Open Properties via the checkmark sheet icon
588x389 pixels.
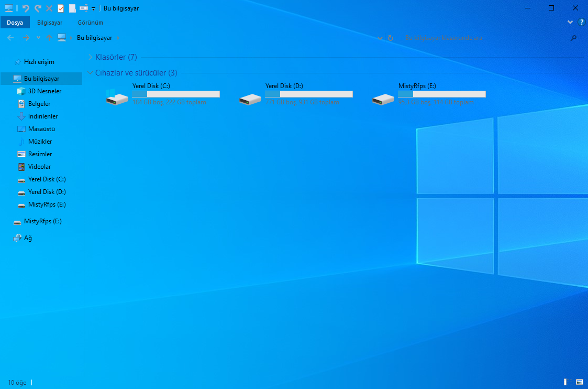pyautogui.click(x=60, y=8)
